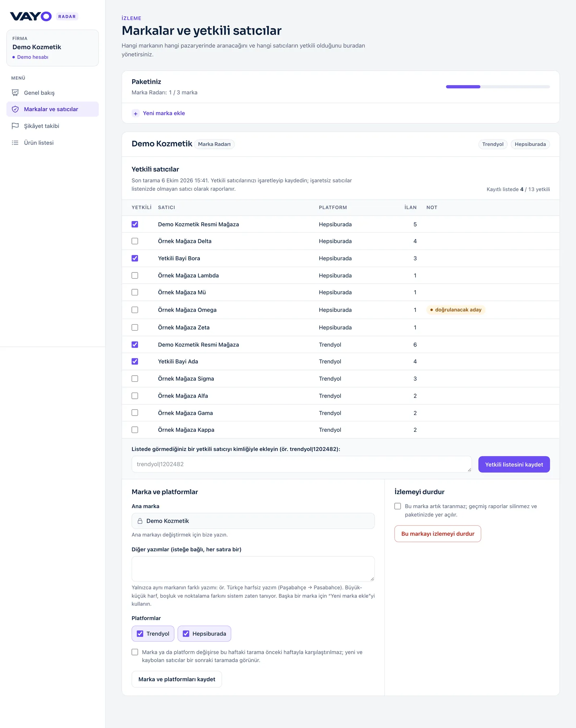The height and width of the screenshot is (728, 576).
Task: Click the Yeni marka ekle link
Action: [x=164, y=113]
